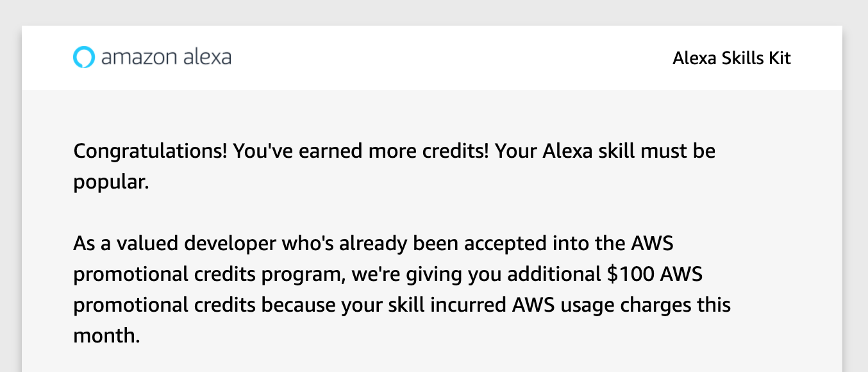Click empty white header bar area
The height and width of the screenshot is (372, 868).
tap(449, 58)
